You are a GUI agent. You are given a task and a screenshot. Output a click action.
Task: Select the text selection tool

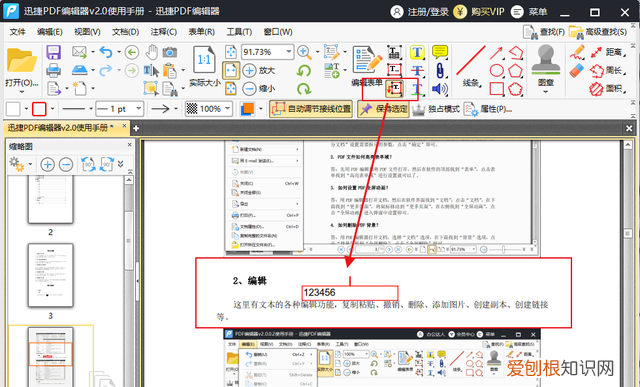pyautogui.click(x=151, y=71)
